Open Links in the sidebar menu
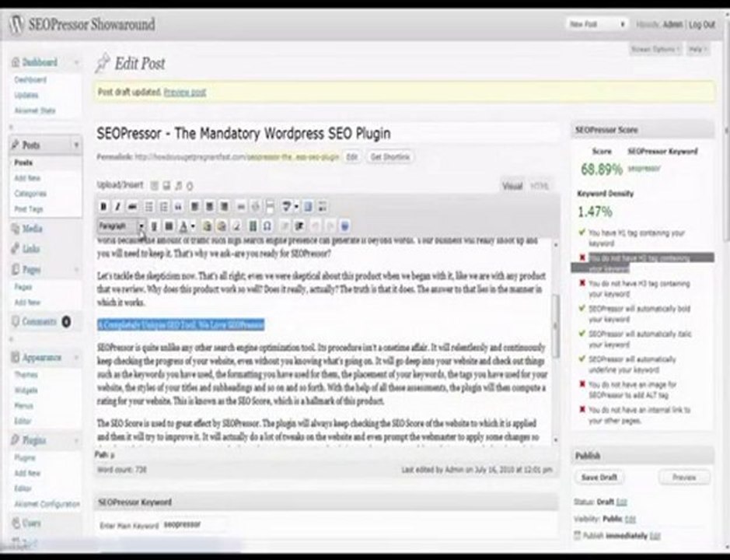 31,249
